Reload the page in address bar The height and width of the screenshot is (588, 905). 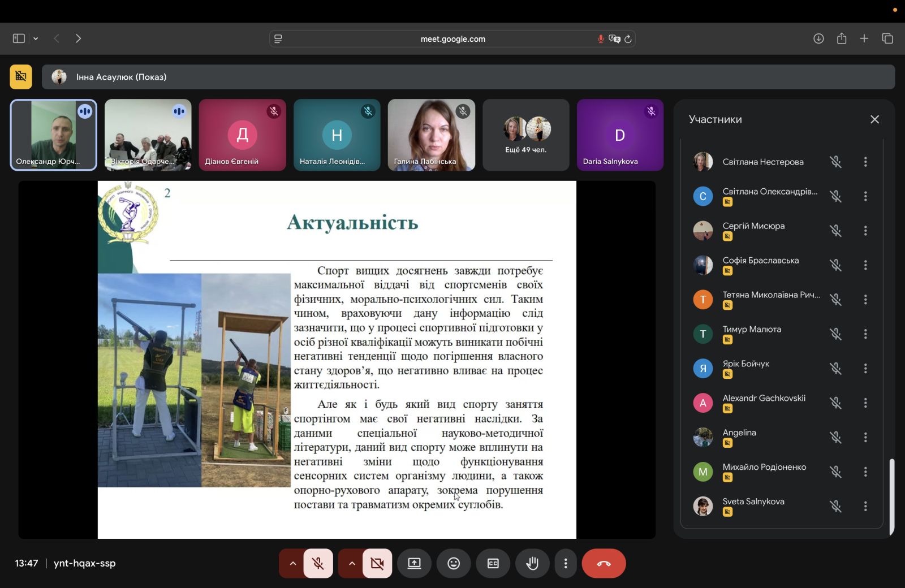(x=628, y=39)
